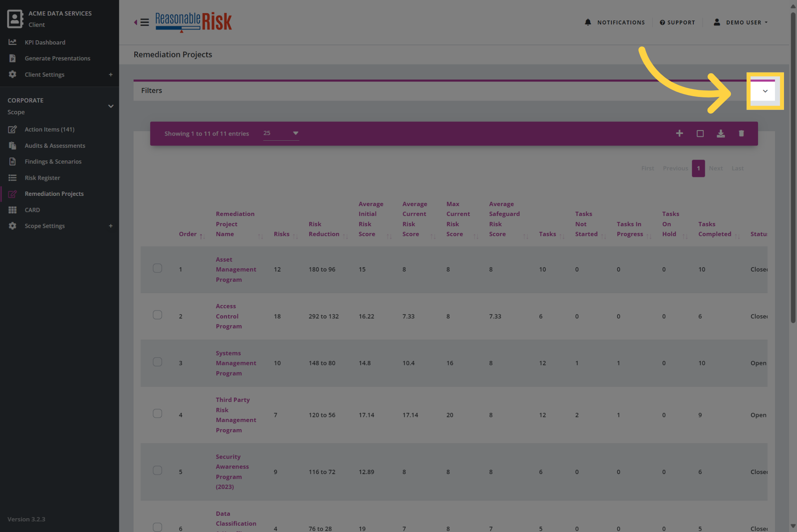Click the scrollbar down arrow
797x532 pixels.
(x=793, y=526)
